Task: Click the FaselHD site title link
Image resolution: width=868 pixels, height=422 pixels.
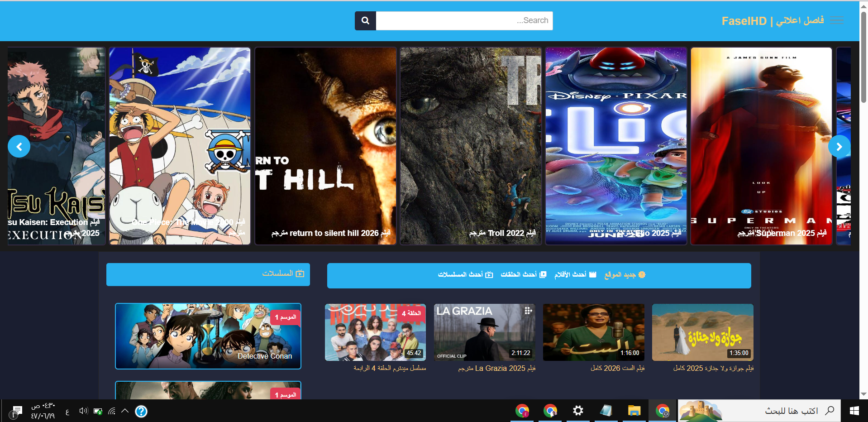Action: [x=773, y=21]
